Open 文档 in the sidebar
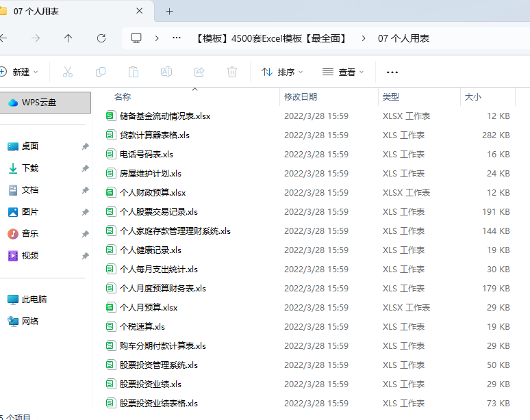 pyautogui.click(x=30, y=190)
